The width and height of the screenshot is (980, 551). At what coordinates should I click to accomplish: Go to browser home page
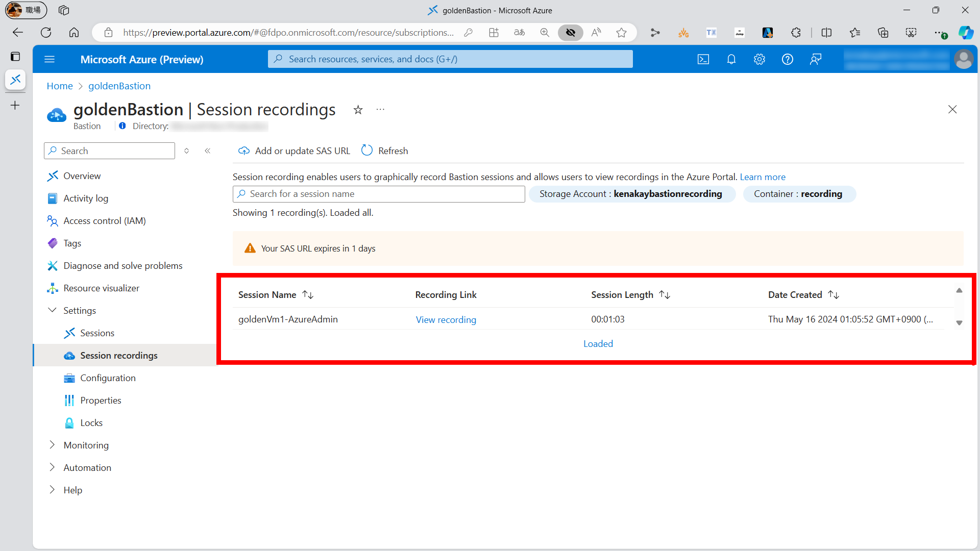point(74,33)
